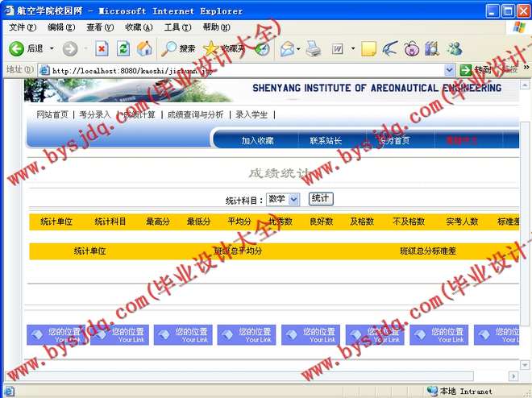The image size is (532, 398).
Task: Click the horizontal scrollbar at page bottom
Action: [x=266, y=376]
